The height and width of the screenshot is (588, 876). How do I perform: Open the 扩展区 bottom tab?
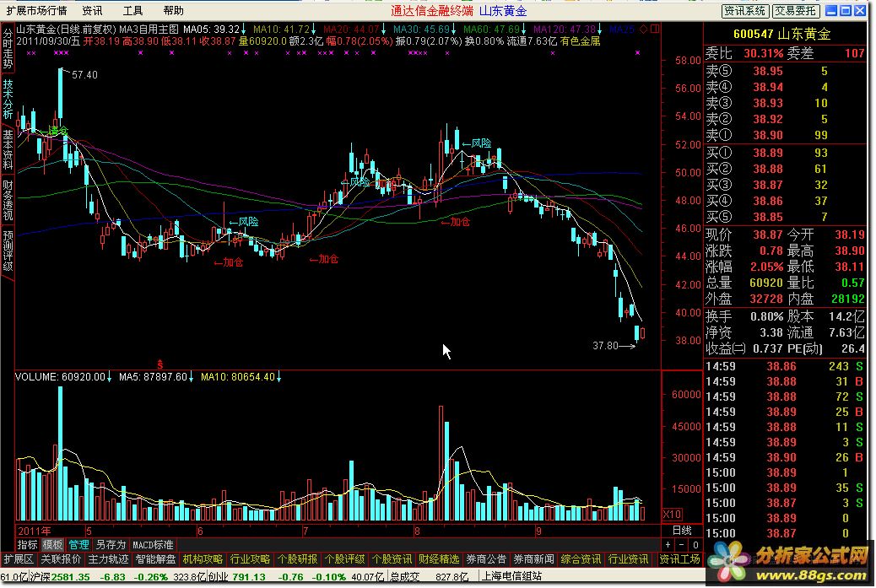19,559
